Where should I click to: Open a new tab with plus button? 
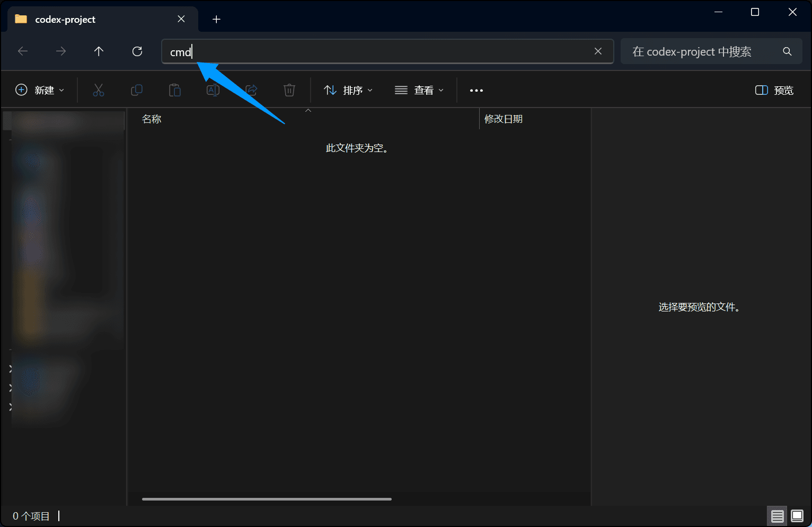216,20
